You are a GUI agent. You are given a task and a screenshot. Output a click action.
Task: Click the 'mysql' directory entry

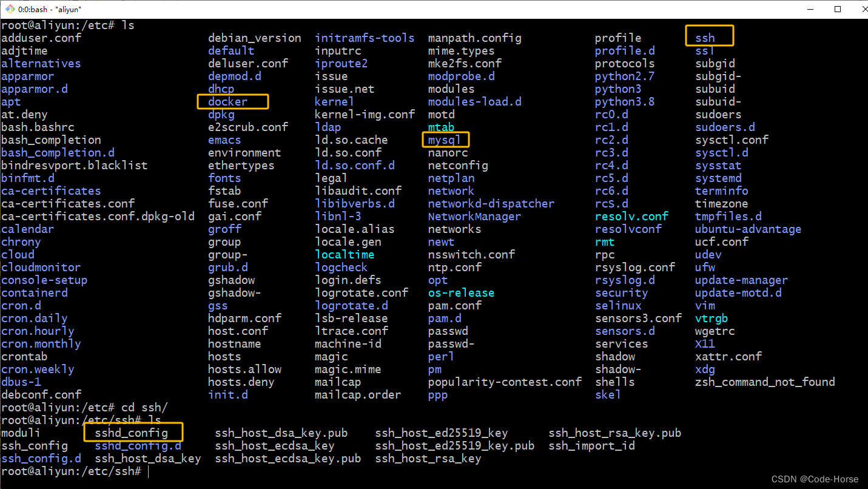445,140
